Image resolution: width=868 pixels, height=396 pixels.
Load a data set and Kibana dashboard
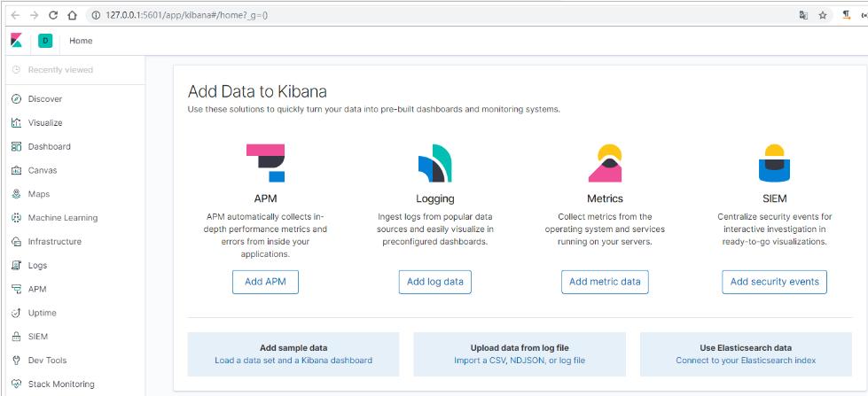293,361
